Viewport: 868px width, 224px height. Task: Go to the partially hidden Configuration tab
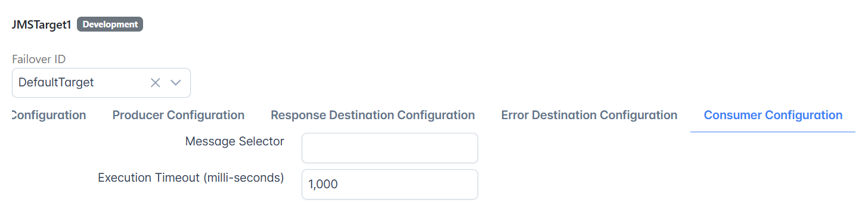(49, 115)
